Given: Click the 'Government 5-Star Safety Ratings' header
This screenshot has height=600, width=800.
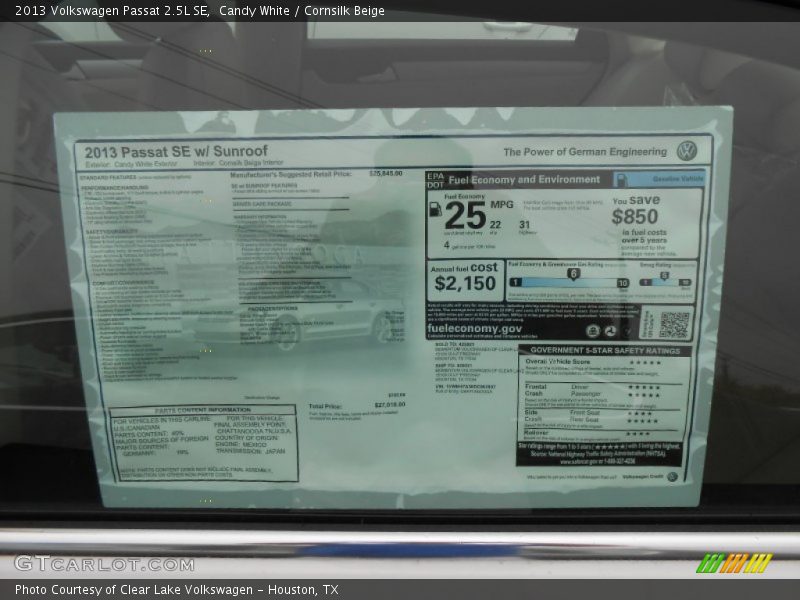Looking at the screenshot, I should pyautogui.click(x=605, y=351).
